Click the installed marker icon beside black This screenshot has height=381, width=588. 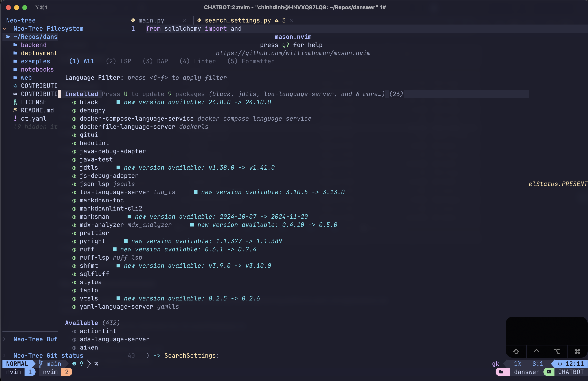pyautogui.click(x=74, y=102)
